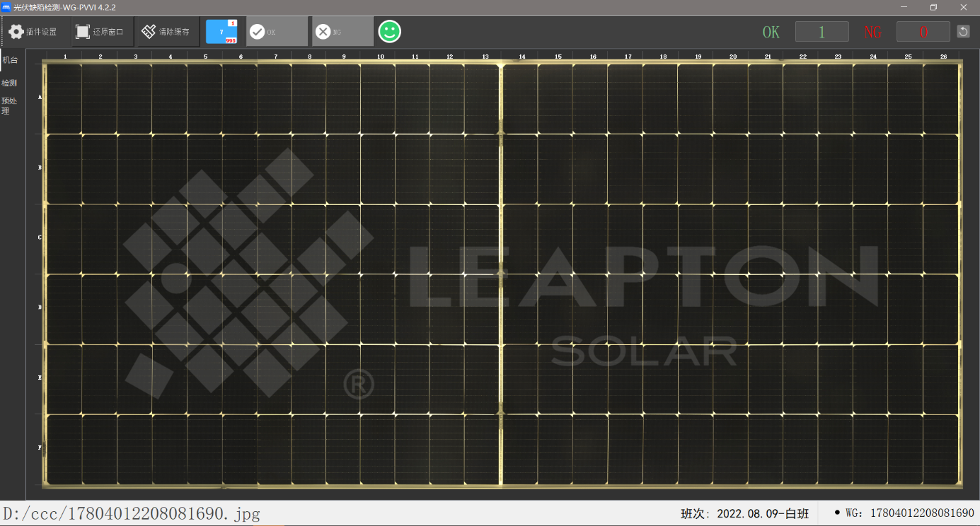980x526 pixels.
Task: Click row label B on the ruler
Action: [x=40, y=168]
